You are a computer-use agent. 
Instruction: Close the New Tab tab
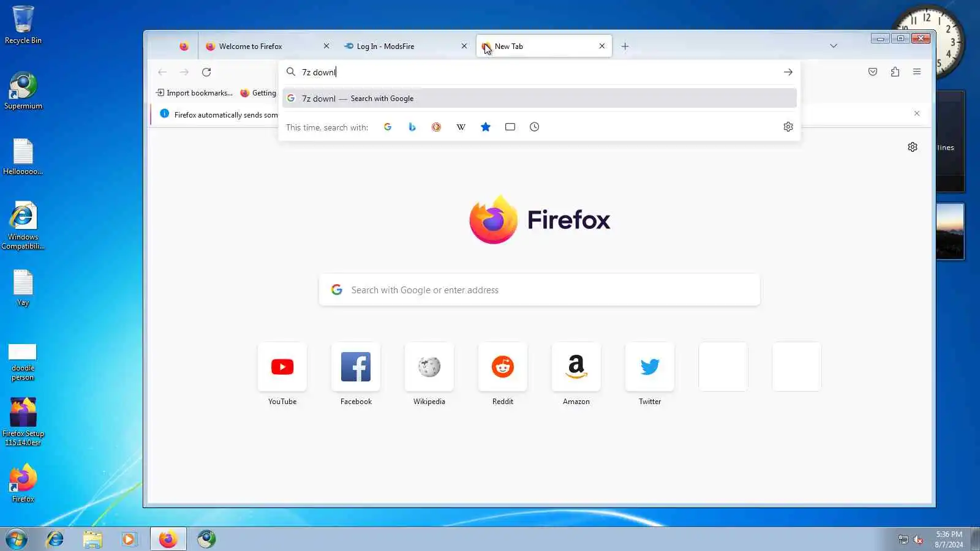click(x=602, y=46)
